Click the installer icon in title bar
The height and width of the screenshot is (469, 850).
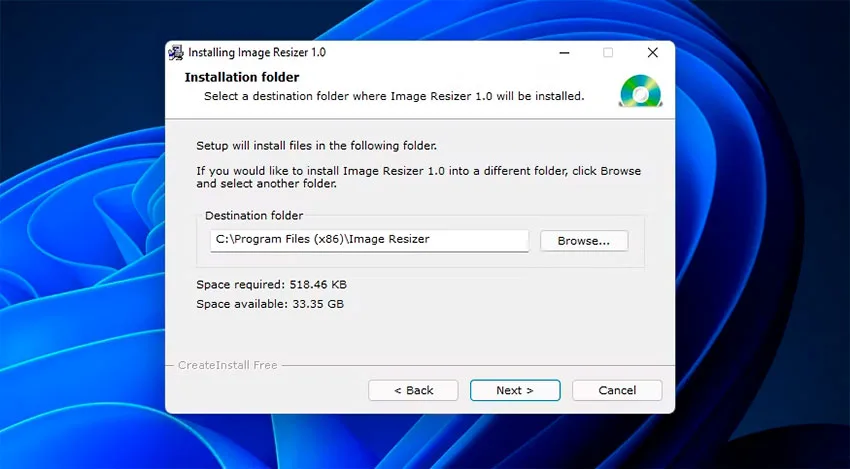[x=176, y=53]
